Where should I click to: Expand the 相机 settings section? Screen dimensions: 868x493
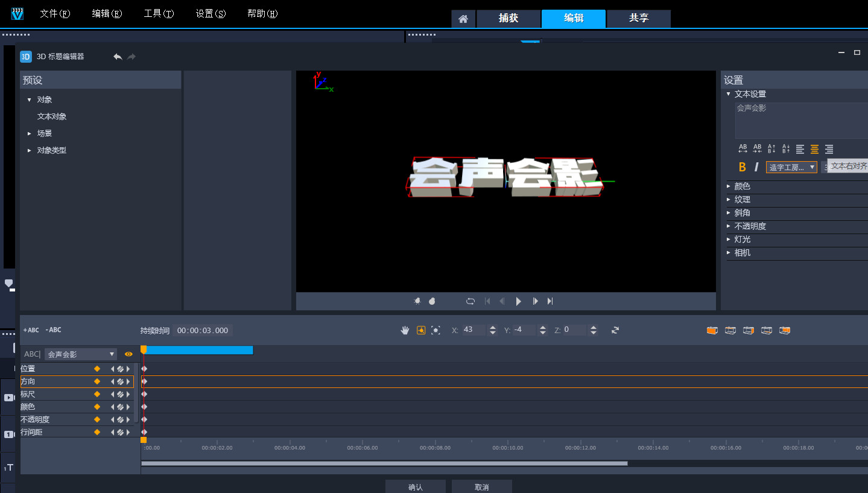pyautogui.click(x=729, y=253)
